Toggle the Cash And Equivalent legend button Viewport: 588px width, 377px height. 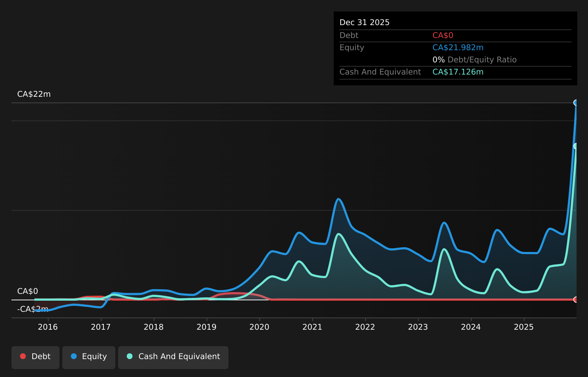tap(173, 357)
